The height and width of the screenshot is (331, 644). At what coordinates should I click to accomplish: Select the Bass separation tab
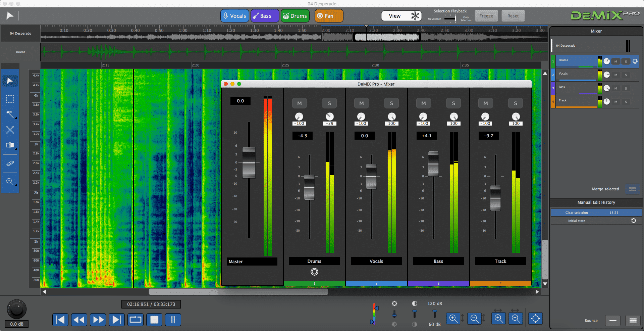click(265, 16)
